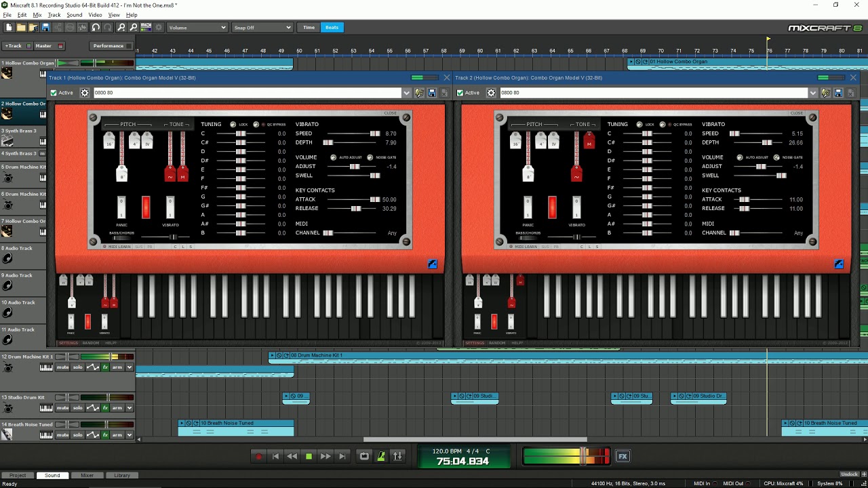The height and width of the screenshot is (488, 868).
Task: Switch timeline to Beats mode
Action: click(332, 28)
